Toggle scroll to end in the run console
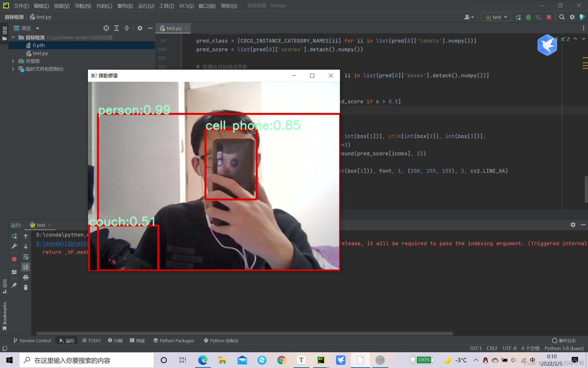588x368 pixels. (26, 267)
